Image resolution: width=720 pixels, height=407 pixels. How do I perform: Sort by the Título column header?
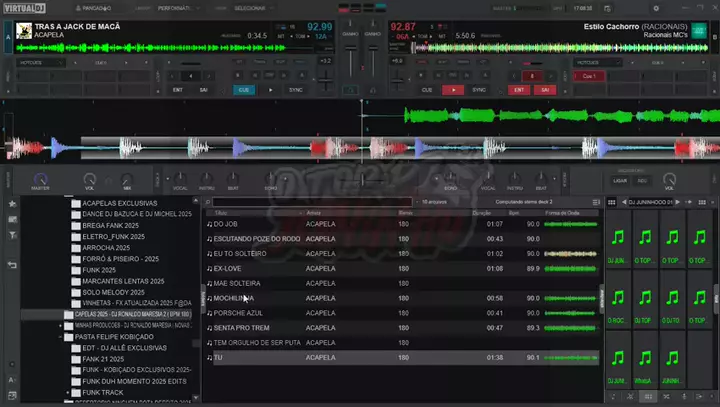tap(221, 213)
